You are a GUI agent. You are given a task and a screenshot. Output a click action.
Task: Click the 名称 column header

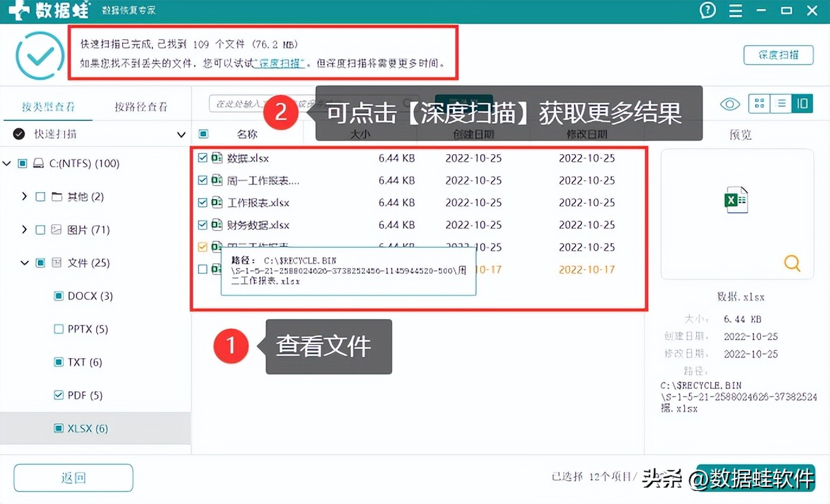click(247, 135)
